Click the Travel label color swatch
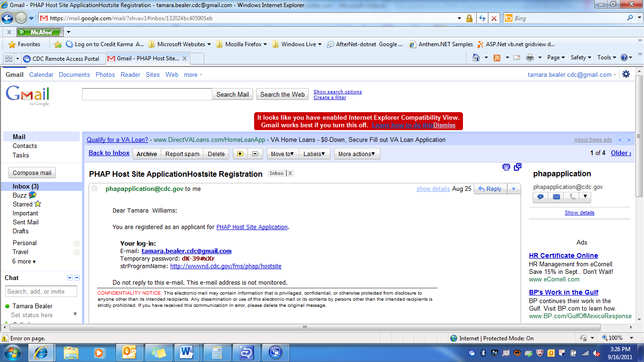The width and height of the screenshot is (644, 362). point(76,252)
